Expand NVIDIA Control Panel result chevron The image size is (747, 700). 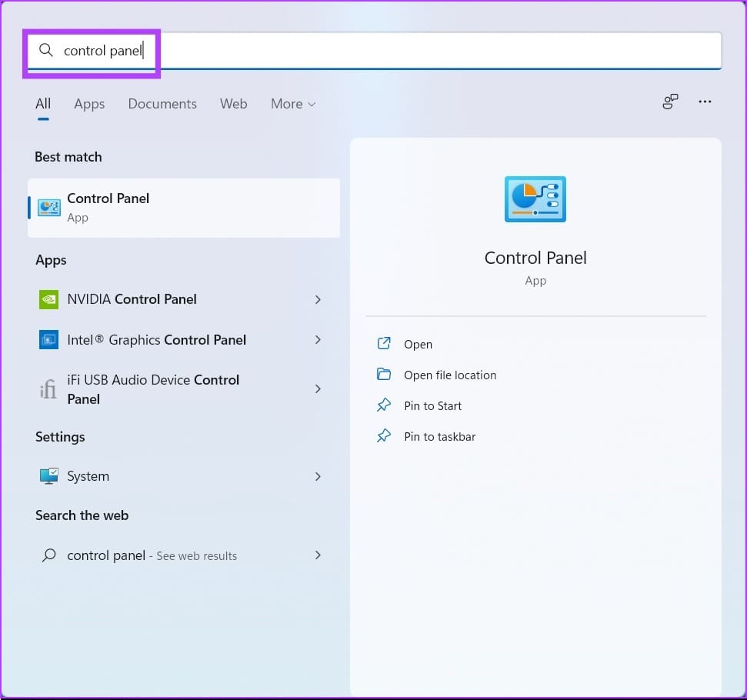click(x=318, y=299)
